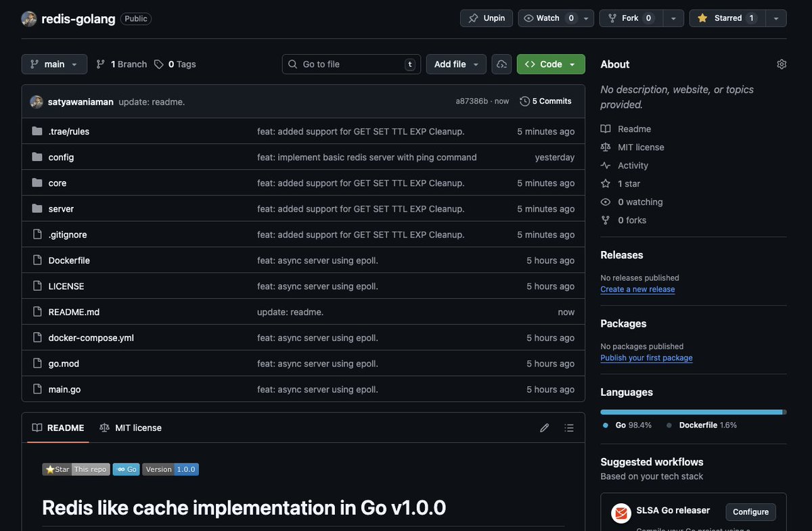Viewport: 812px width, 531px height.
Task: Click the SLSA Go releaser logo
Action: pyautogui.click(x=621, y=513)
